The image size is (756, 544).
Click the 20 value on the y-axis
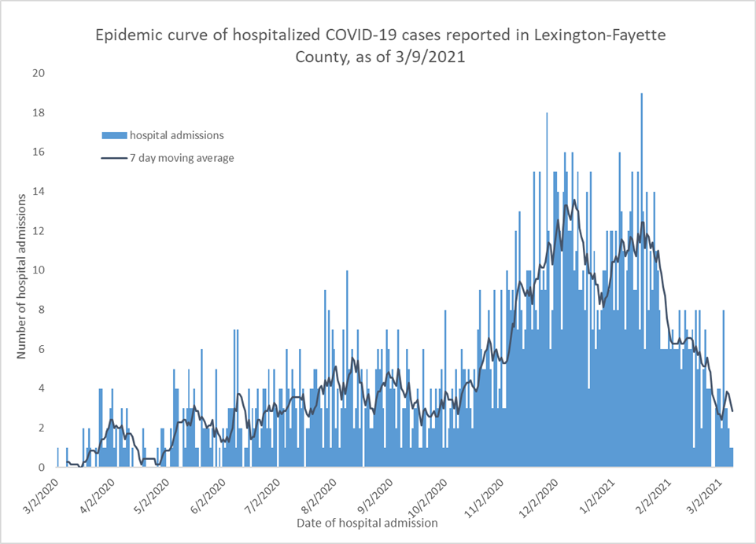(38, 73)
